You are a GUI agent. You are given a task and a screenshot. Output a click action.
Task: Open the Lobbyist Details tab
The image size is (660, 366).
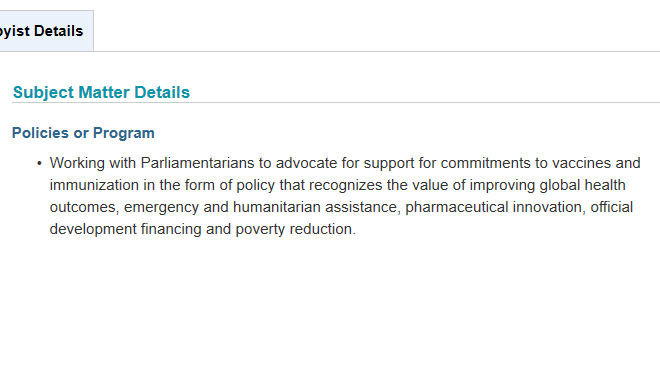44,31
